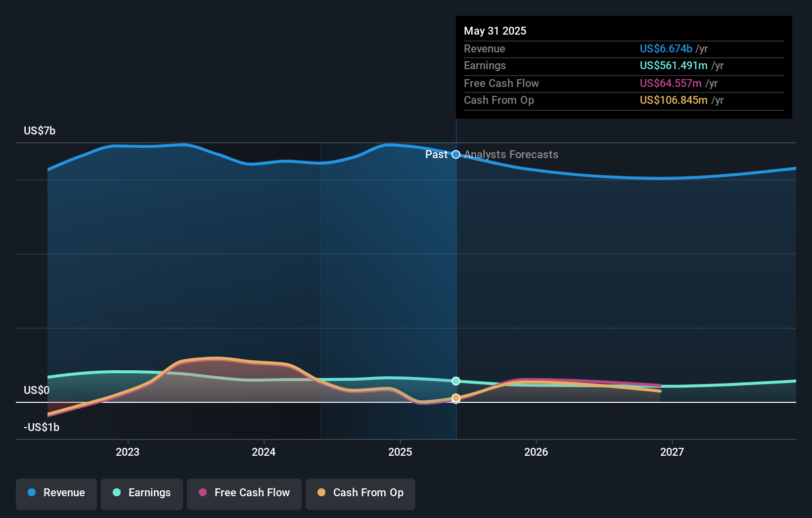Click the Analysts Forecasts label

(x=511, y=155)
